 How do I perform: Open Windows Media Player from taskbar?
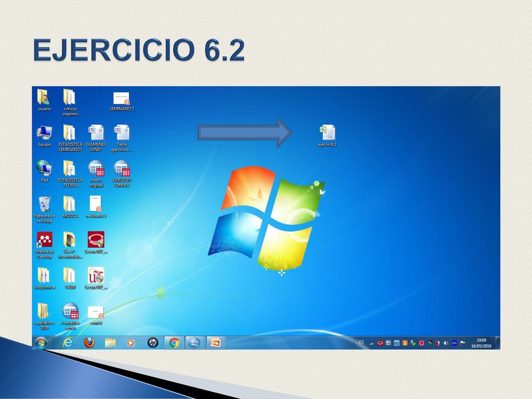click(130, 343)
